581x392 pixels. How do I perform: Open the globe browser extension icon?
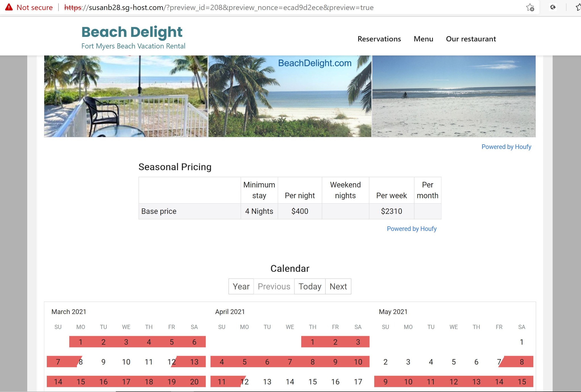coord(552,8)
